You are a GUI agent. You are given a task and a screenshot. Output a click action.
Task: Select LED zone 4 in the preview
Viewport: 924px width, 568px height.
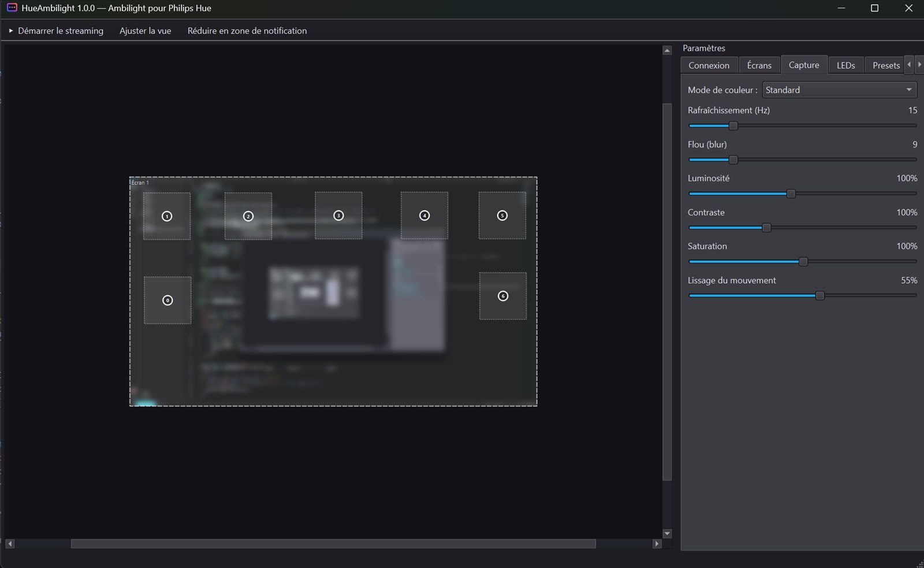[424, 216]
